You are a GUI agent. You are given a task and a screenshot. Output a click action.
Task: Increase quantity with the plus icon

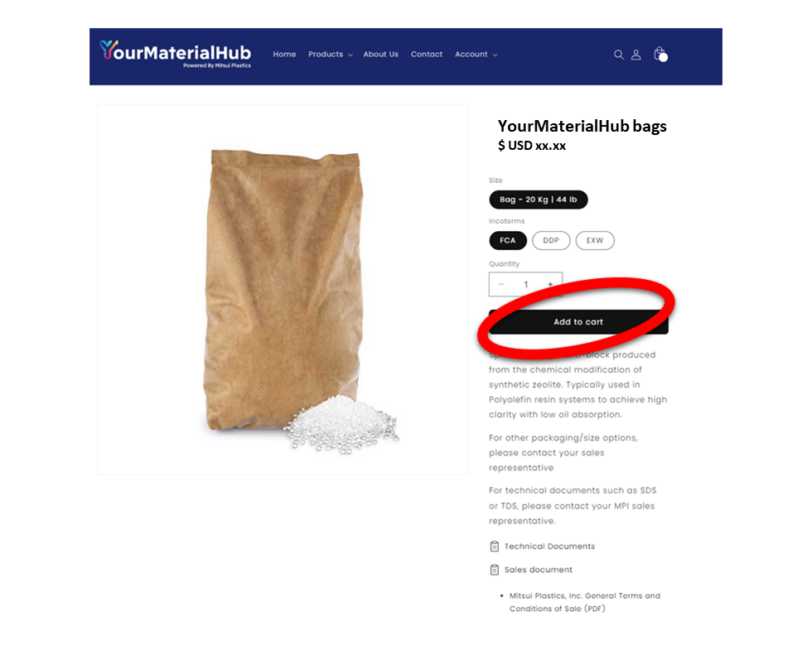pyautogui.click(x=550, y=284)
